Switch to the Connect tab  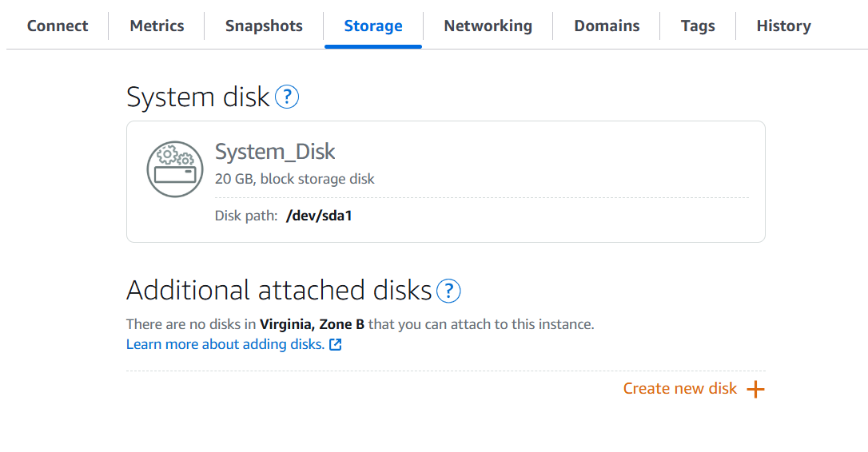[58, 26]
